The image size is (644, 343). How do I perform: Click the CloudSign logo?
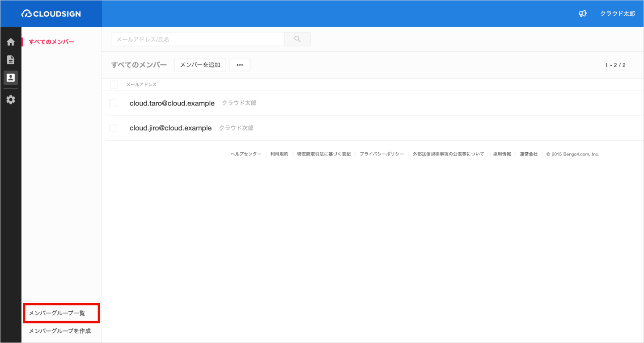pyautogui.click(x=51, y=14)
